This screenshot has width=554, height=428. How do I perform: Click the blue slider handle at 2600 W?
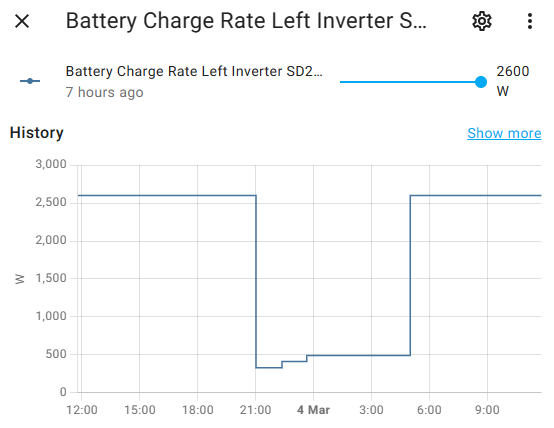[481, 82]
